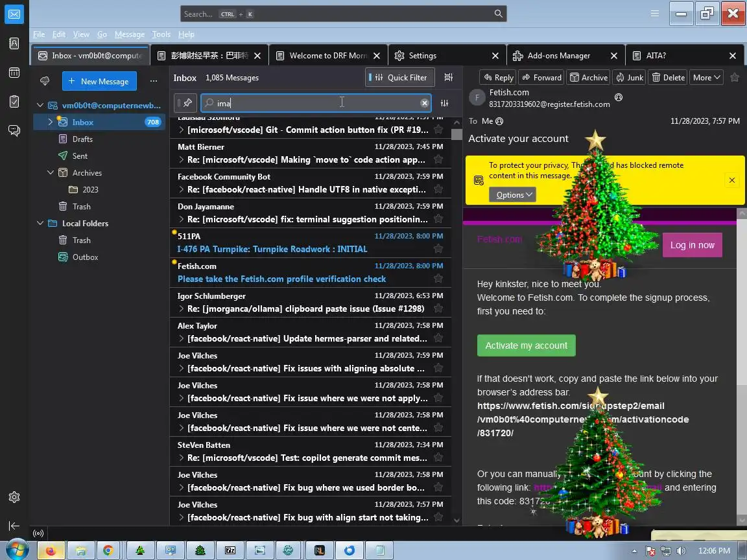
Task: Archive the open message
Action: [x=589, y=77]
